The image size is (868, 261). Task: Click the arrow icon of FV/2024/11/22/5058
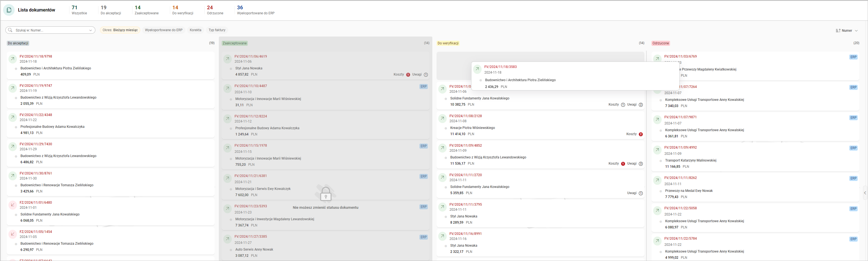(657, 210)
